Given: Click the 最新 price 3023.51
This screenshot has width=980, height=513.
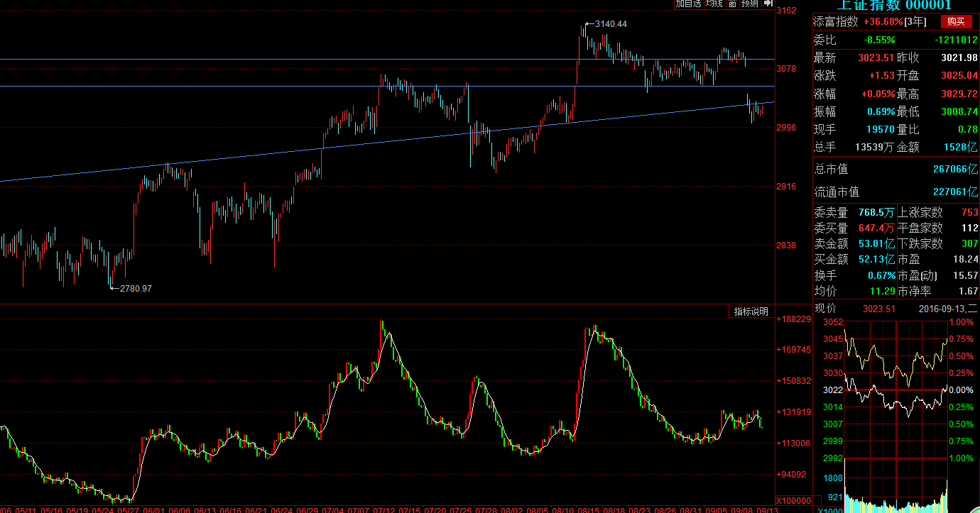Looking at the screenshot, I should pos(877,57).
